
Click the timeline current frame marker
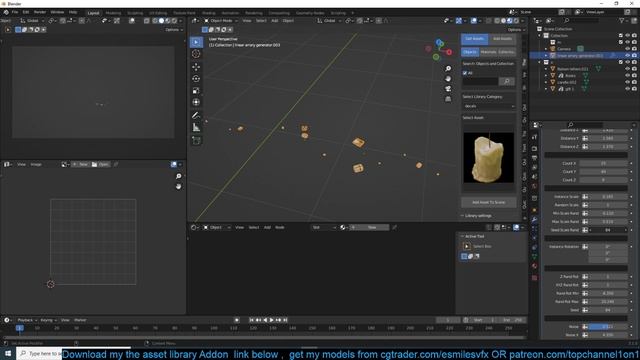pyautogui.click(x=20, y=328)
